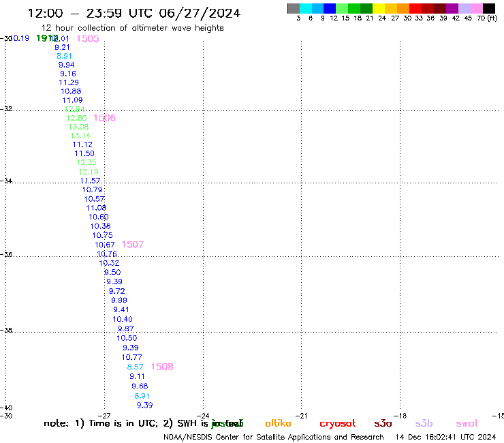The width and height of the screenshot is (504, 443).
Task: Click the date range title '12:00 – 23:59 UTC 06/27/2024'
Action: [134, 14]
